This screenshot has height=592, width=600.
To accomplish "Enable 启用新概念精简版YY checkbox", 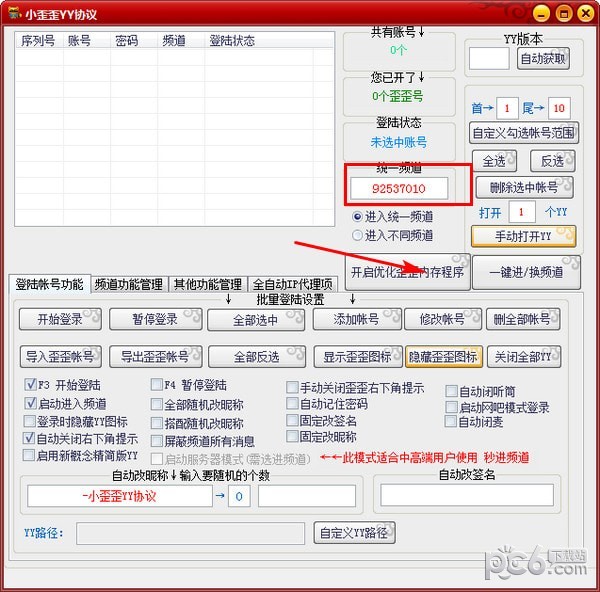I will 81,455.
